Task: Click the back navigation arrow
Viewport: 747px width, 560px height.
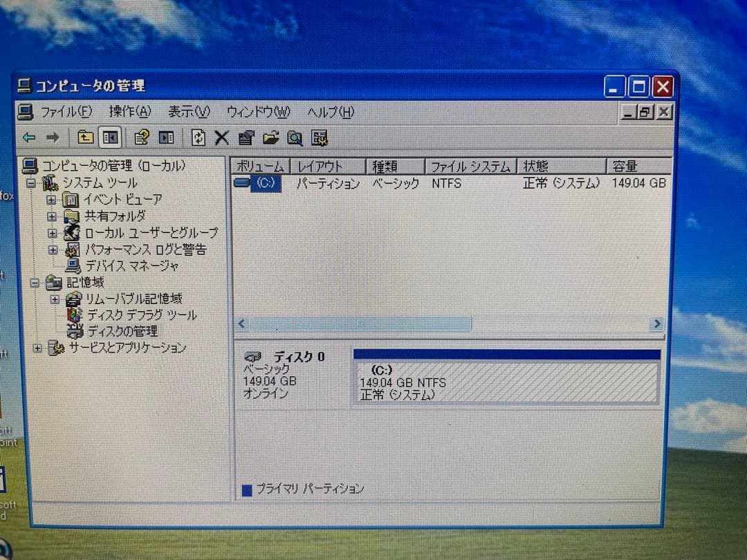Action: (28, 138)
